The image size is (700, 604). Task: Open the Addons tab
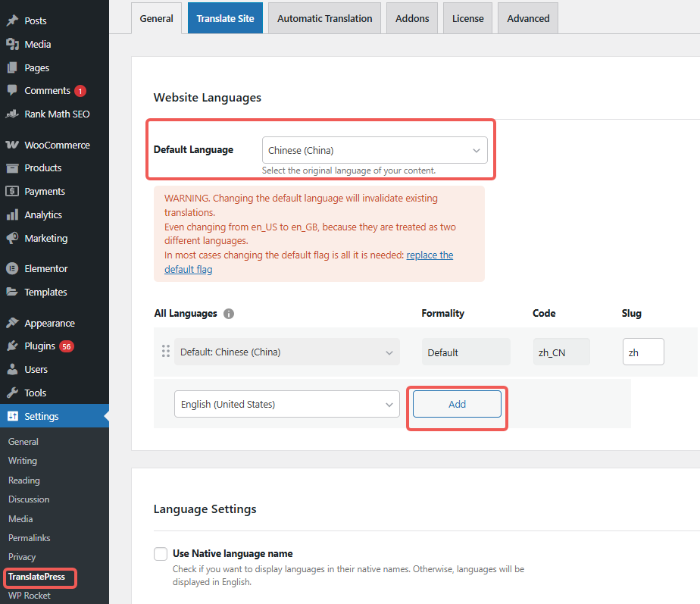point(412,18)
